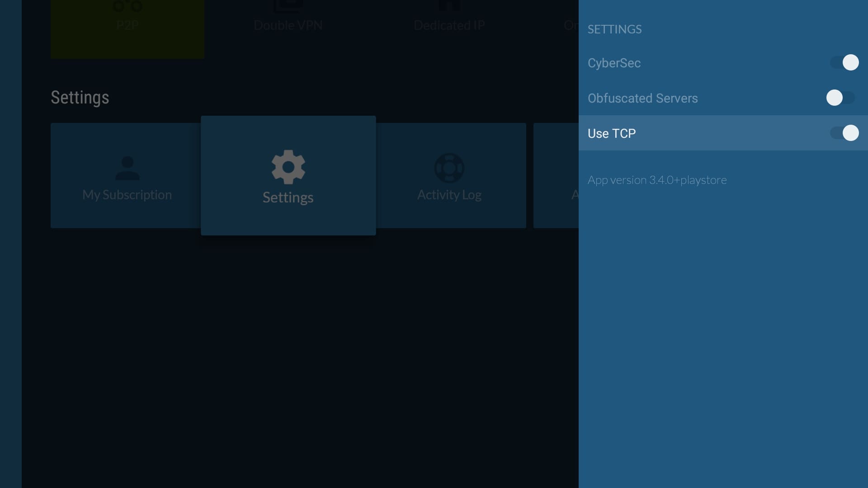The height and width of the screenshot is (488, 868).
Task: Toggle the Use TCP switch
Action: [x=844, y=133]
